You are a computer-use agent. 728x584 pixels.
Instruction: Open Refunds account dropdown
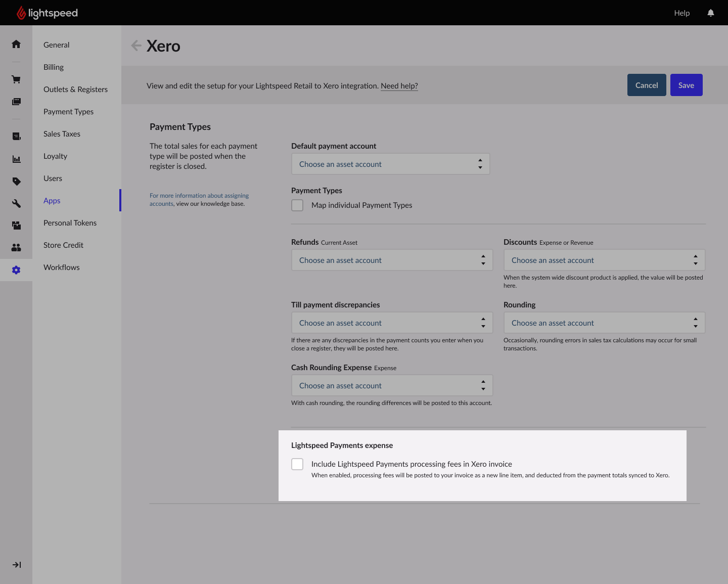tap(392, 260)
